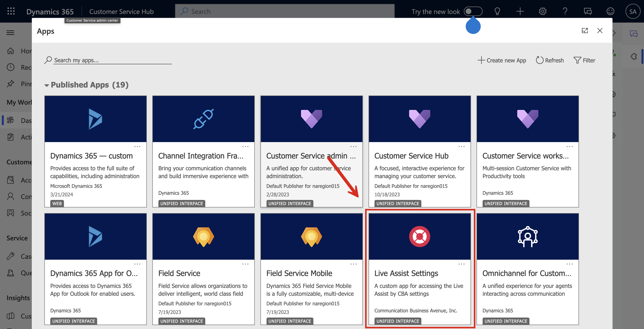
Task: Click the Customer Service Hub app tile icon
Action: 419,119
